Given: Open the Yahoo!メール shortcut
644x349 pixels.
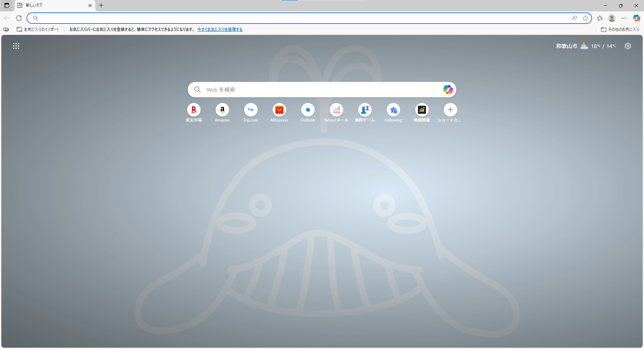Looking at the screenshot, I should [336, 110].
